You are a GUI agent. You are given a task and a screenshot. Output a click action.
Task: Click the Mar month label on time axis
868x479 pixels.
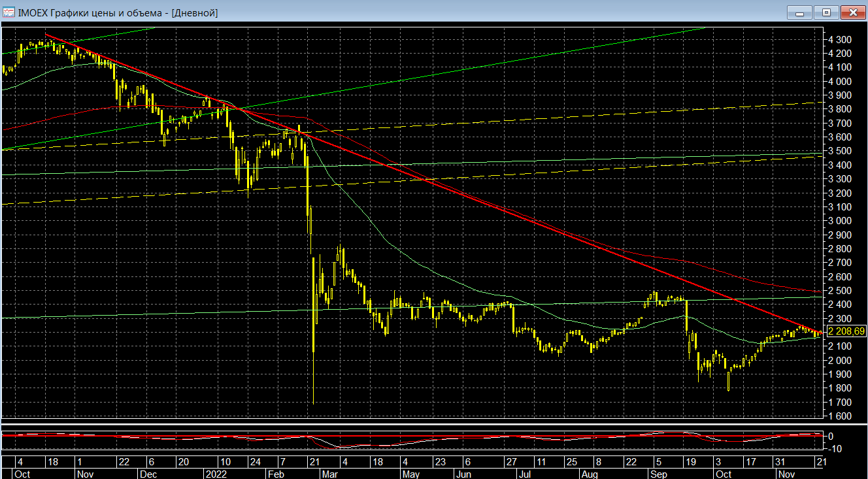click(x=331, y=474)
